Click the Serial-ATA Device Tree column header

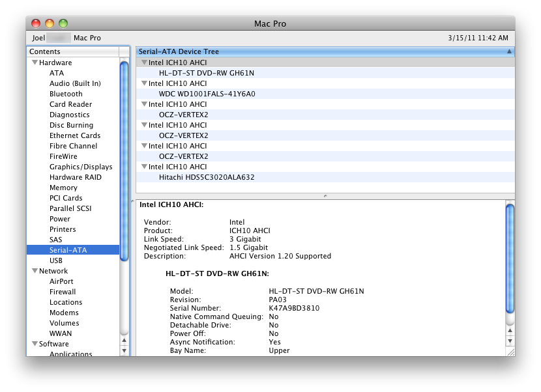click(x=325, y=51)
